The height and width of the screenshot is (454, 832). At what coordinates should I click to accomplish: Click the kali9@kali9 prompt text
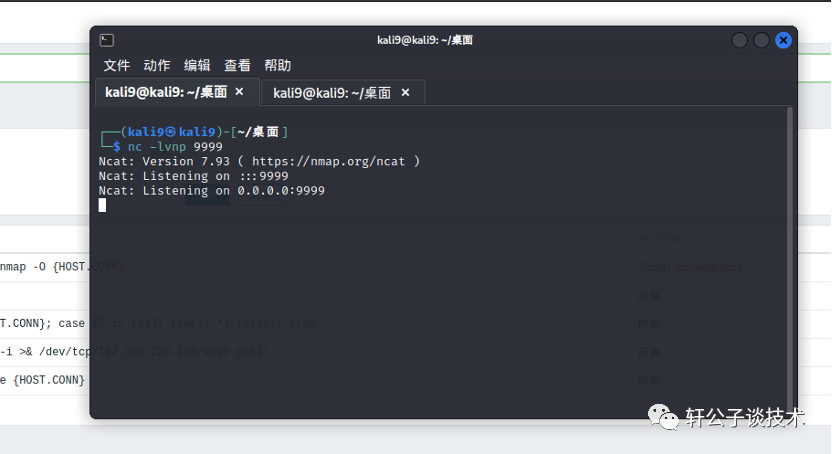point(171,132)
